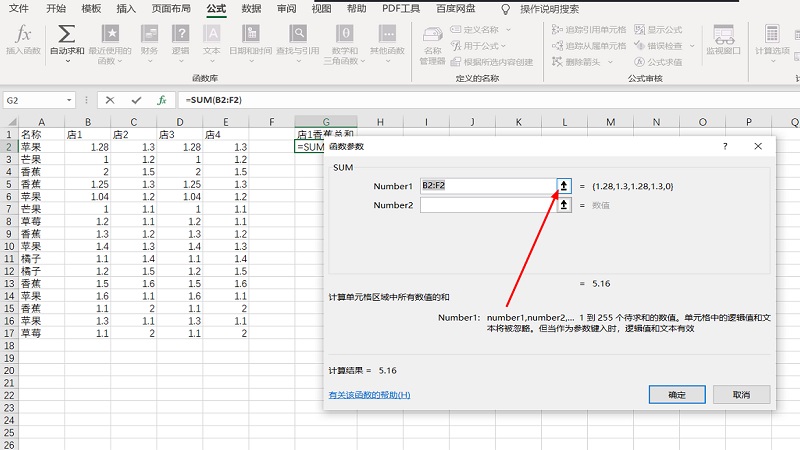Click the formula bar cancel (X) icon

click(109, 100)
